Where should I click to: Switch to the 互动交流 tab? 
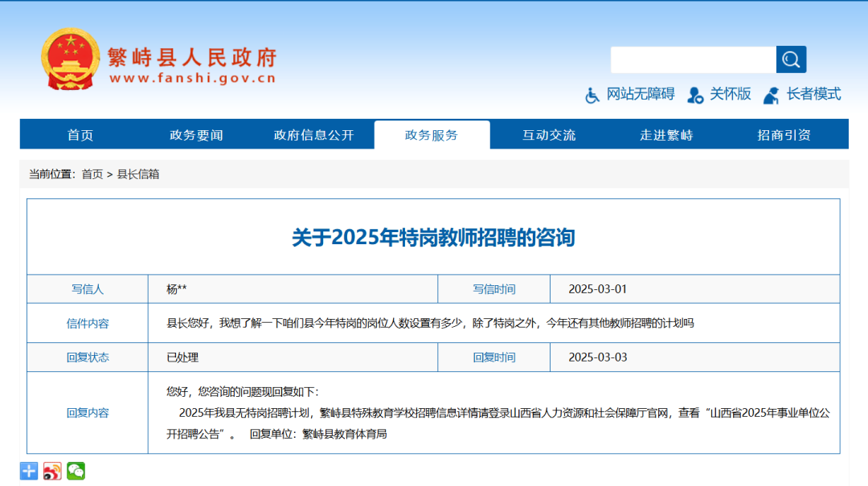point(548,135)
